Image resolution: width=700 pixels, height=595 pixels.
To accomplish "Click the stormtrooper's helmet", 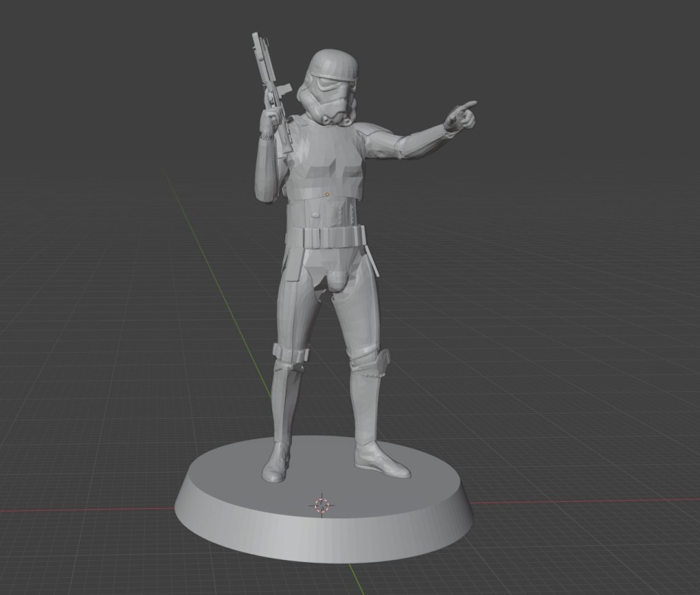I will pyautogui.click(x=331, y=85).
